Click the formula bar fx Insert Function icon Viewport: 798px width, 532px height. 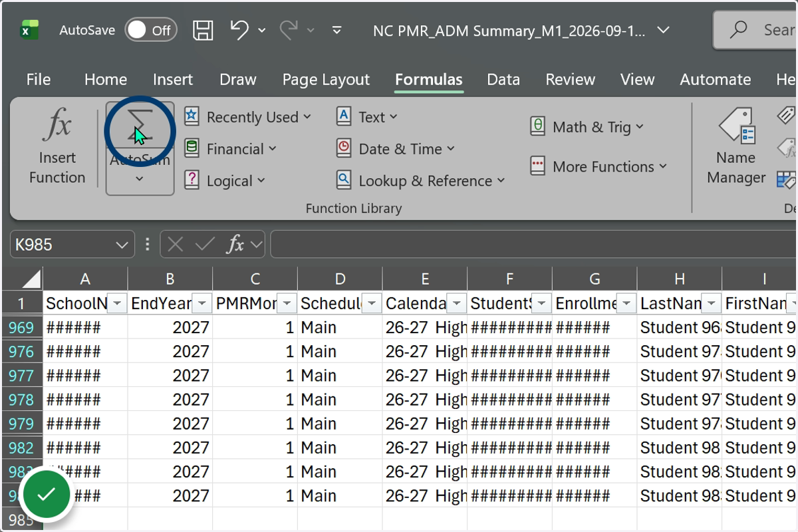click(235, 245)
